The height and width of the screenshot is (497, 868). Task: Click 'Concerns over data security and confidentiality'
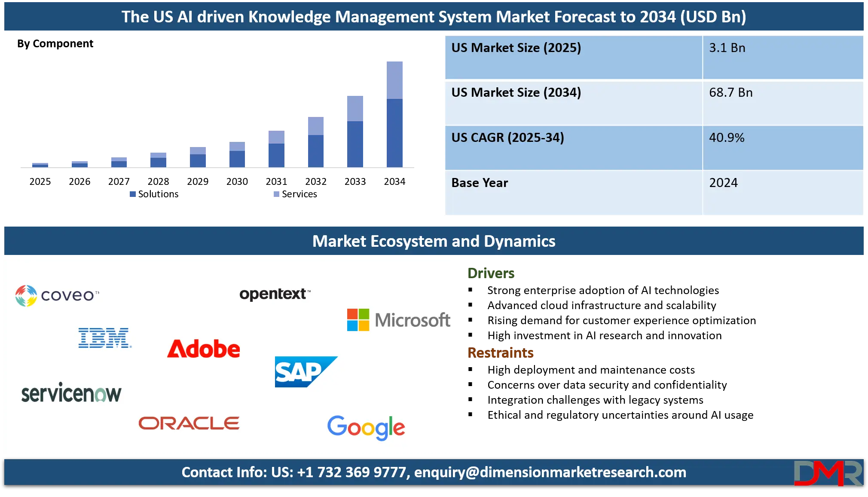click(x=607, y=385)
